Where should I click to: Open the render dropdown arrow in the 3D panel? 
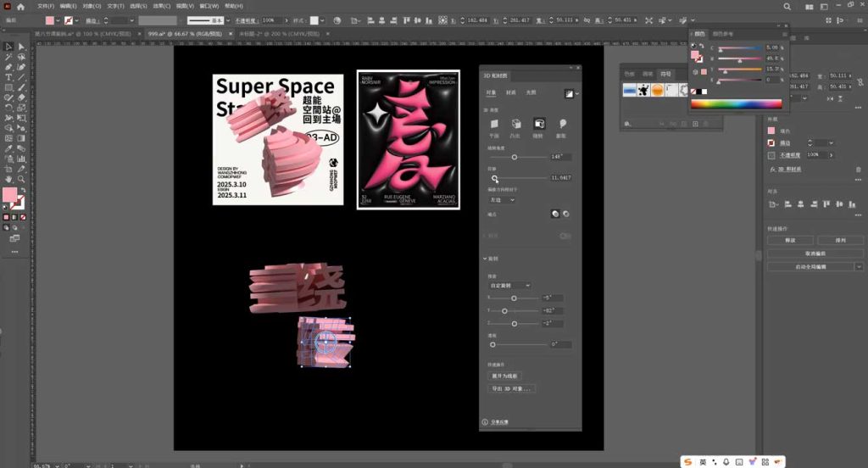[x=576, y=94]
